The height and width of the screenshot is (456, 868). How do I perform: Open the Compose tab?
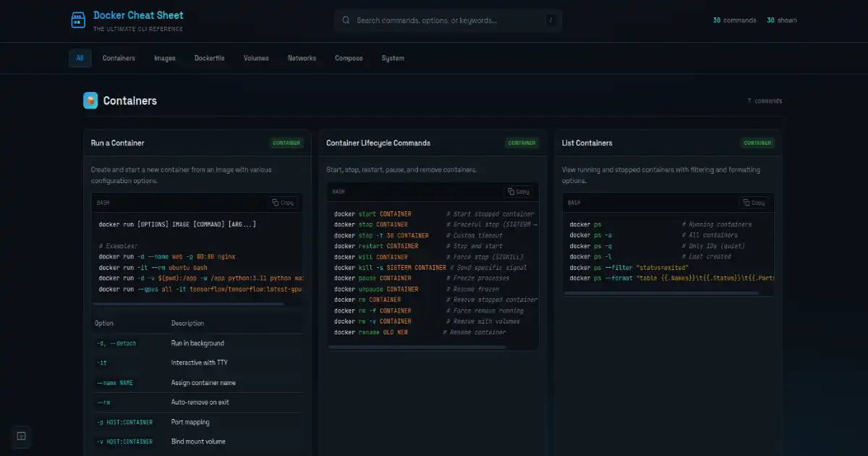click(x=349, y=58)
